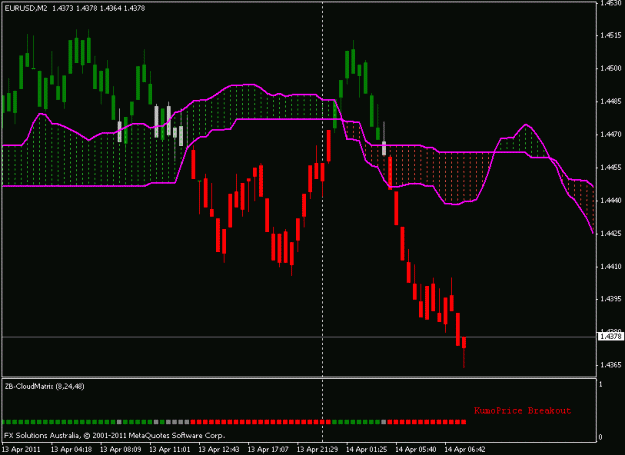Click the 13 Apr 21:29 time label

[x=317, y=449]
